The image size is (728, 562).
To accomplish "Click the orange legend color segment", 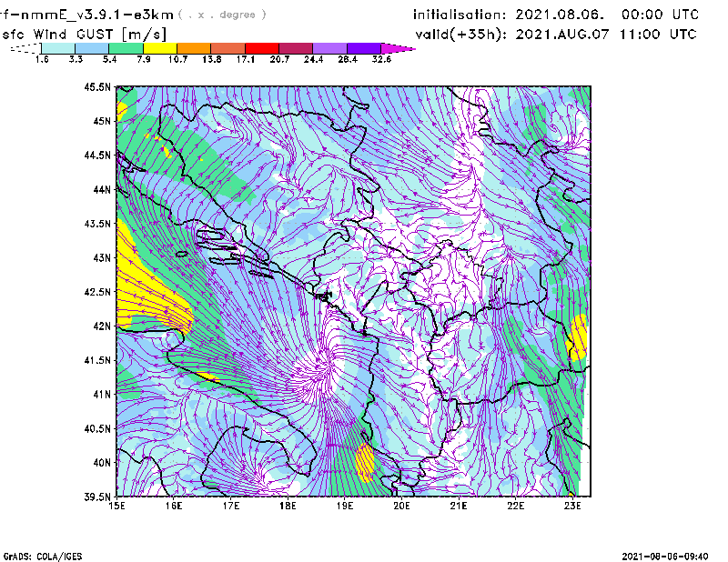I will click(x=194, y=47).
